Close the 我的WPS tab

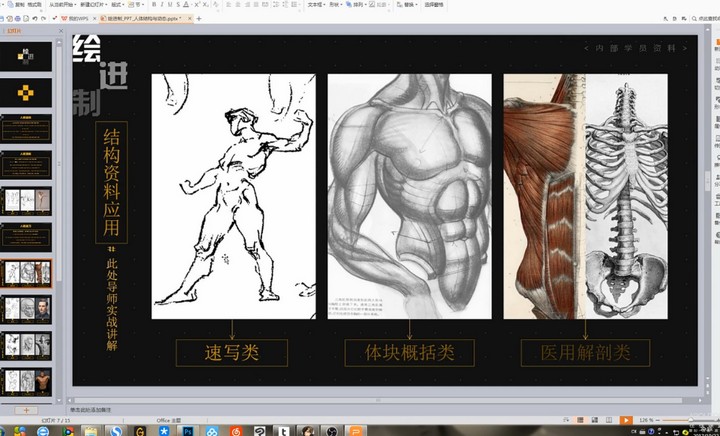pyautogui.click(x=95, y=18)
